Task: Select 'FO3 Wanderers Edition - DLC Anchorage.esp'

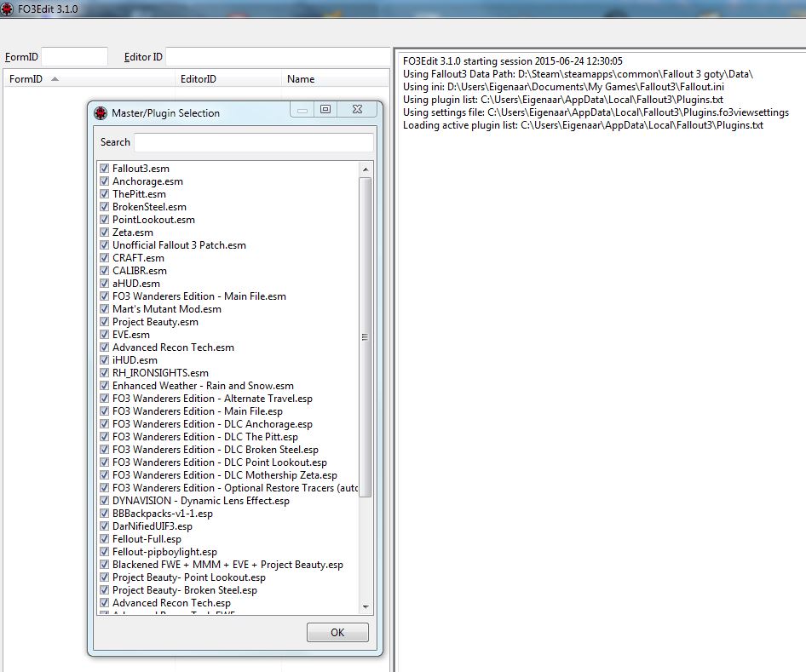Action: coord(212,424)
